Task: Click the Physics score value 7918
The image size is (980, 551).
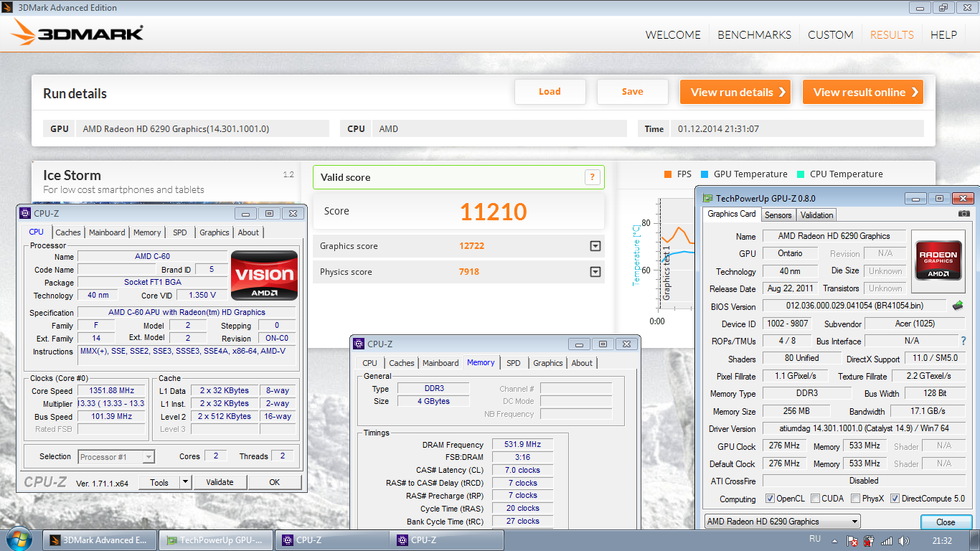Action: tap(469, 272)
